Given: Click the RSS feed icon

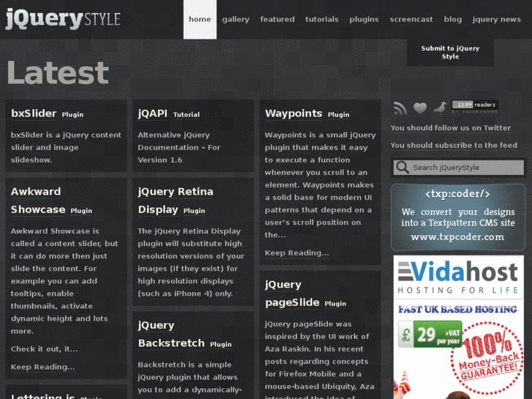Looking at the screenshot, I should pyautogui.click(x=400, y=108).
